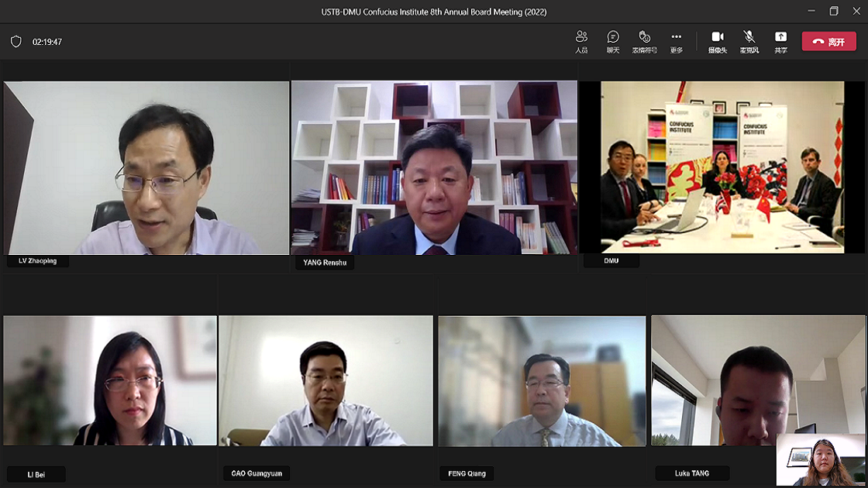Click the Luka TANG name label
This screenshot has height=488, width=868.
point(692,473)
